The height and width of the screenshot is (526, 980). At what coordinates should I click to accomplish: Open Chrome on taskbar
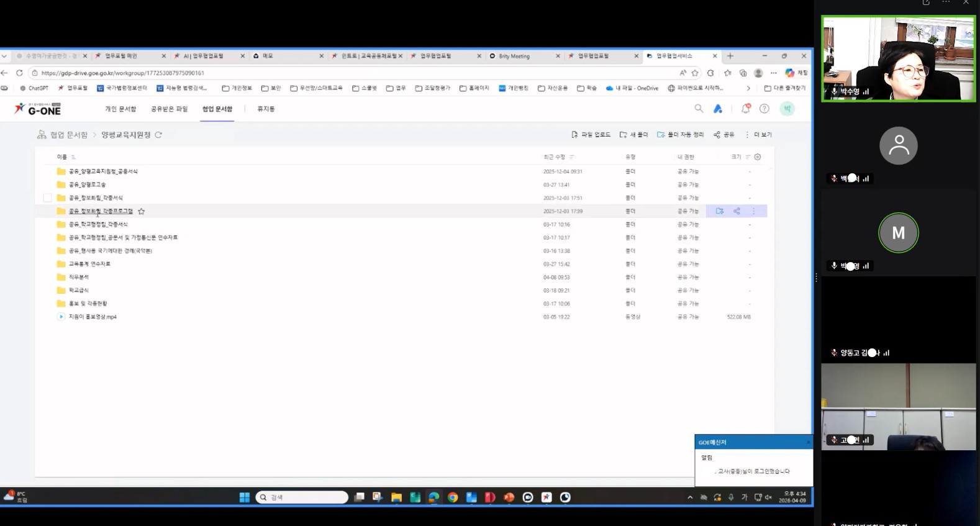(x=453, y=497)
